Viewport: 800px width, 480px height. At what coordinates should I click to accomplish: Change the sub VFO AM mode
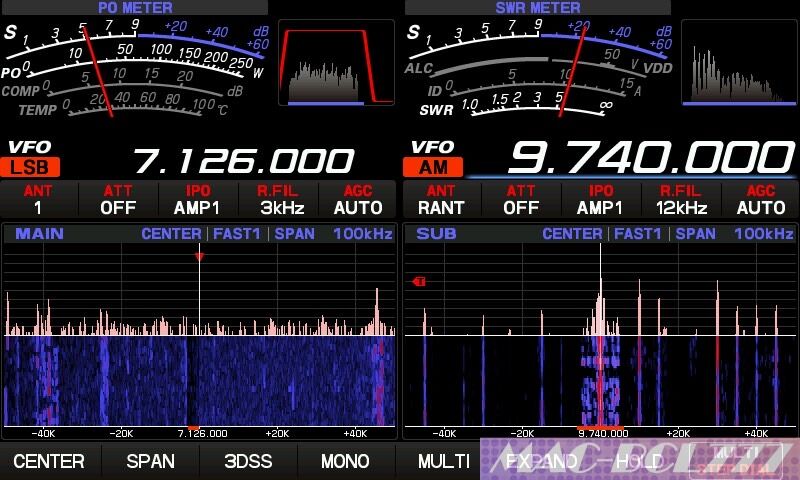(x=433, y=167)
